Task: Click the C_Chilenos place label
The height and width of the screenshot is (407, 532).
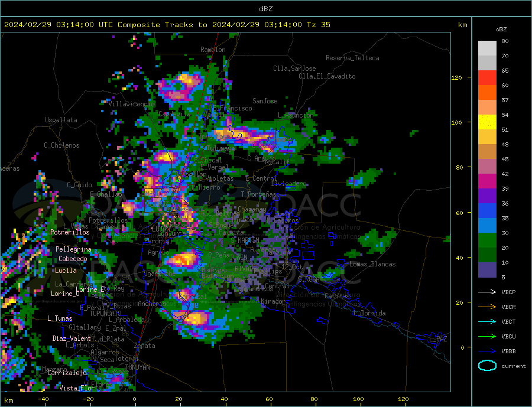Action: click(x=61, y=145)
